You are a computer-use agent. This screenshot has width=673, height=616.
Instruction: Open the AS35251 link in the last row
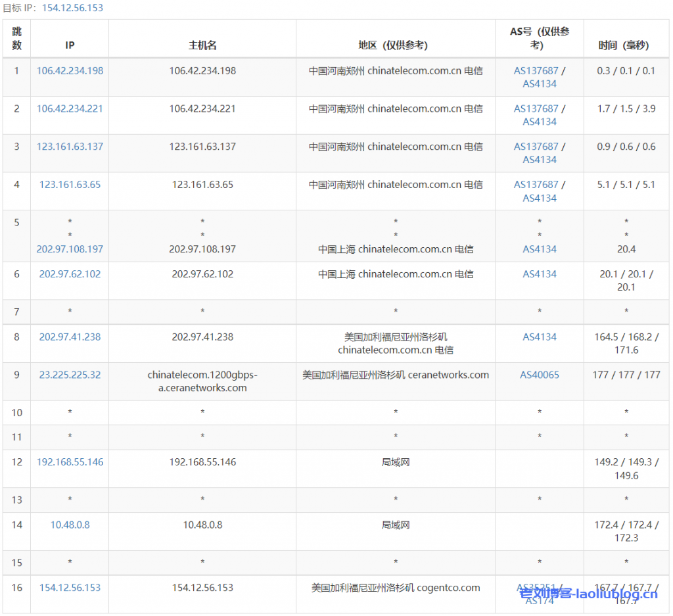tap(536, 587)
